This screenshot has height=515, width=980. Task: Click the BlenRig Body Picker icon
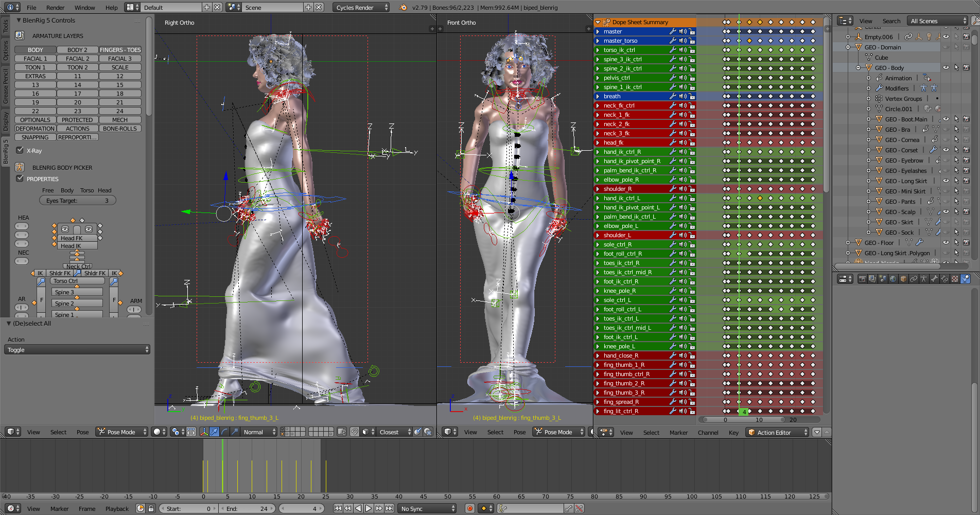pyautogui.click(x=20, y=167)
